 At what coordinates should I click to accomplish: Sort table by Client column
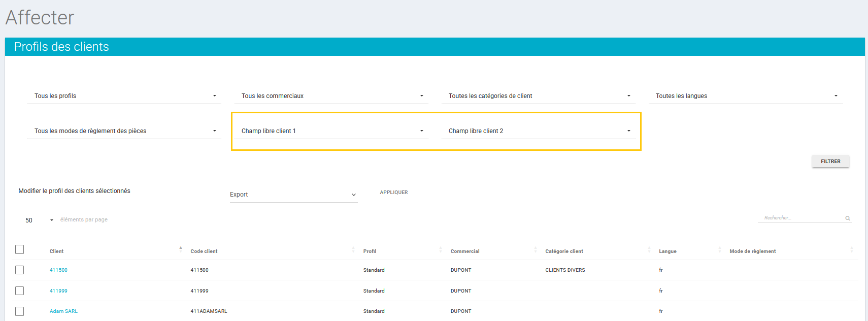coord(56,251)
